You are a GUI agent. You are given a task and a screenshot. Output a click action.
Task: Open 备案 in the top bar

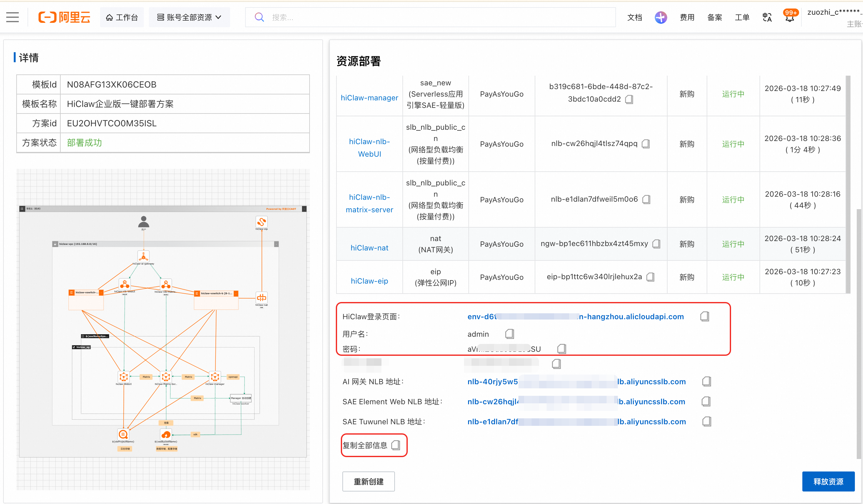pos(715,18)
